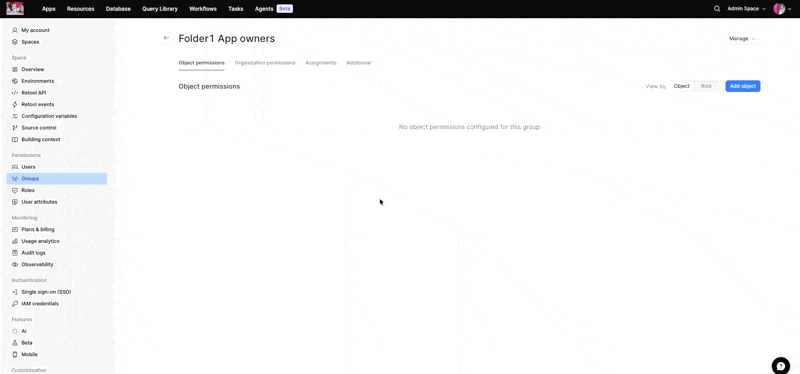This screenshot has width=800, height=374.
Task: Open the Query Library menu
Action: coord(160,9)
